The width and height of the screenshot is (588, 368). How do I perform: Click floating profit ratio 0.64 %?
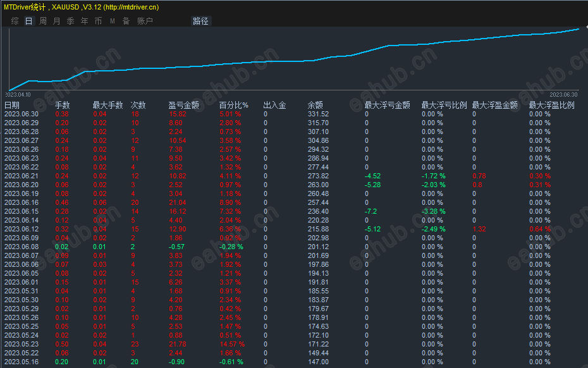tap(540, 229)
